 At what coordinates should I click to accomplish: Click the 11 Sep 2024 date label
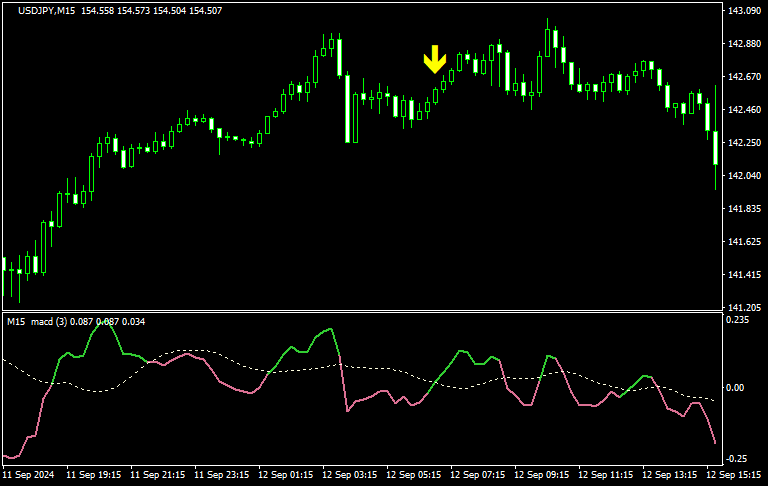(27, 475)
